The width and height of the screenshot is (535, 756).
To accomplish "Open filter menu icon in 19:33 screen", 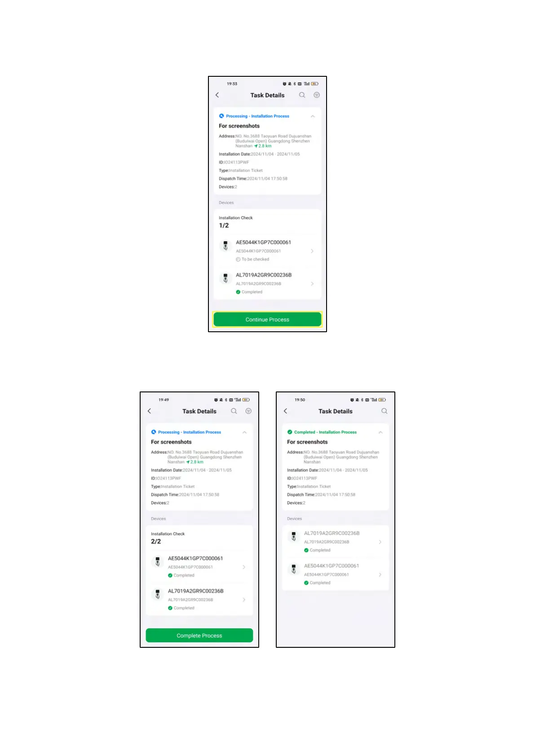I will click(x=317, y=95).
